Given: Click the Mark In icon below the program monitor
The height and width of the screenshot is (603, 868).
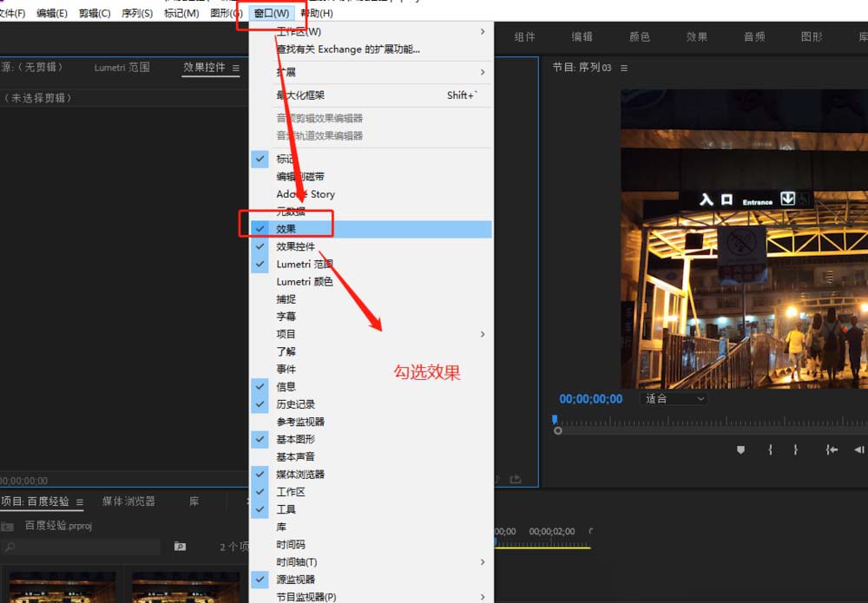Looking at the screenshot, I should [x=771, y=449].
